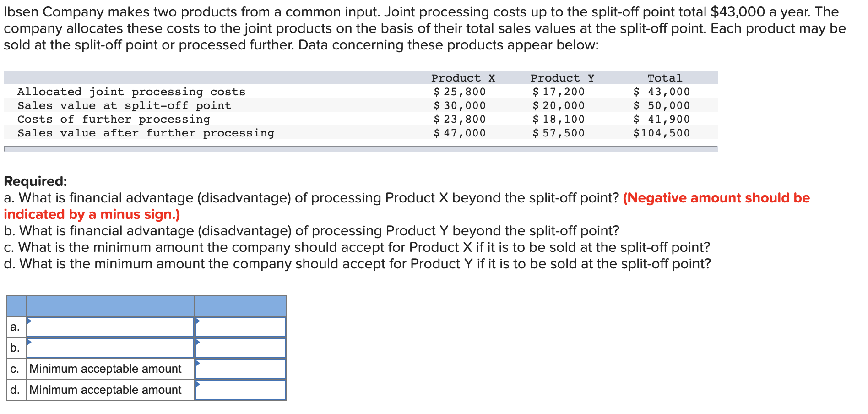Click the empty blue header cell above the description column
The height and width of the screenshot is (414, 868).
coord(110,305)
